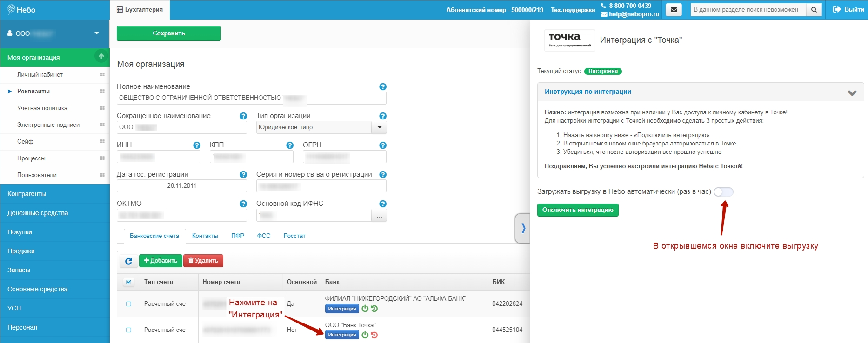This screenshot has width=868, height=343.
Task: Check the Alfa-Bank account row checkbox
Action: click(x=129, y=304)
